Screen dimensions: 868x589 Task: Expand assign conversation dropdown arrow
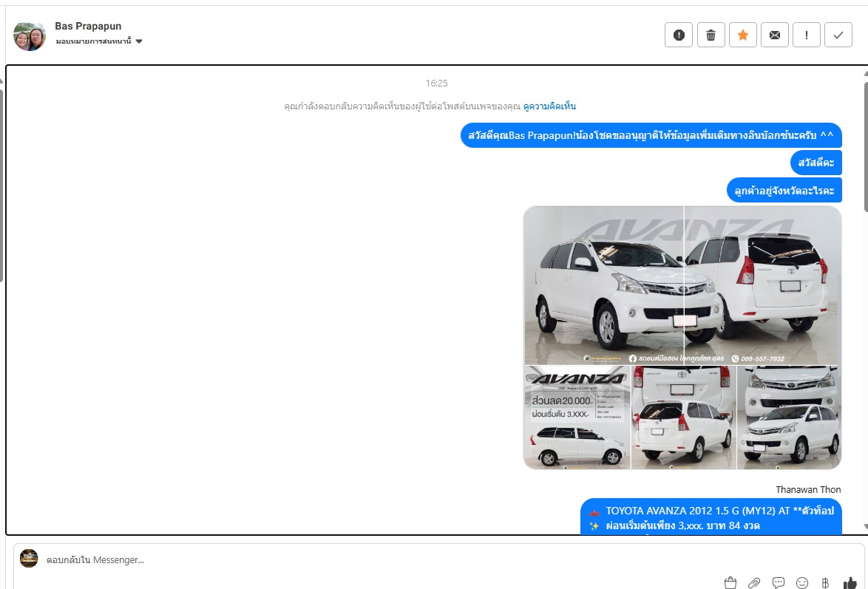click(x=139, y=41)
